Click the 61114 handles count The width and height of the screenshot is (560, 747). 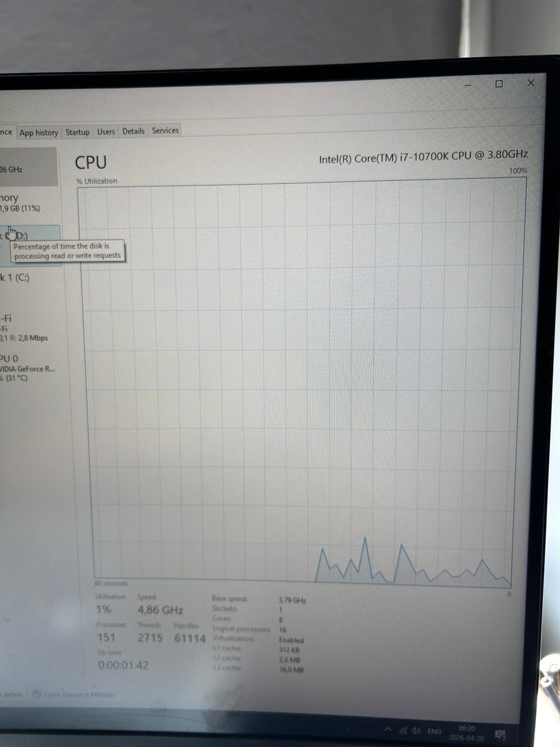190,638
